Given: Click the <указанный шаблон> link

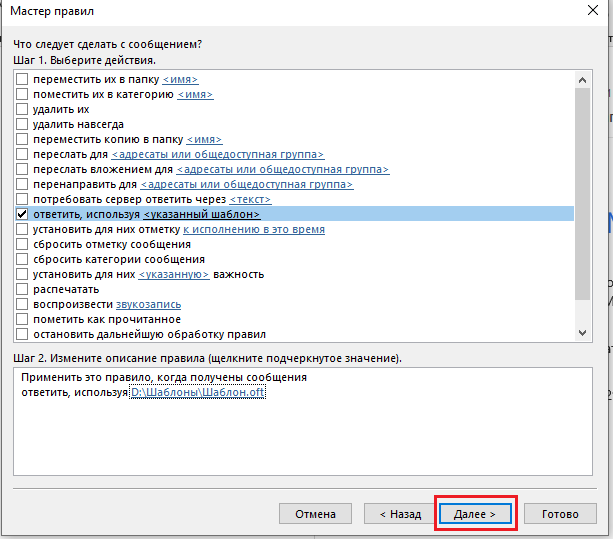Looking at the screenshot, I should [x=202, y=215].
